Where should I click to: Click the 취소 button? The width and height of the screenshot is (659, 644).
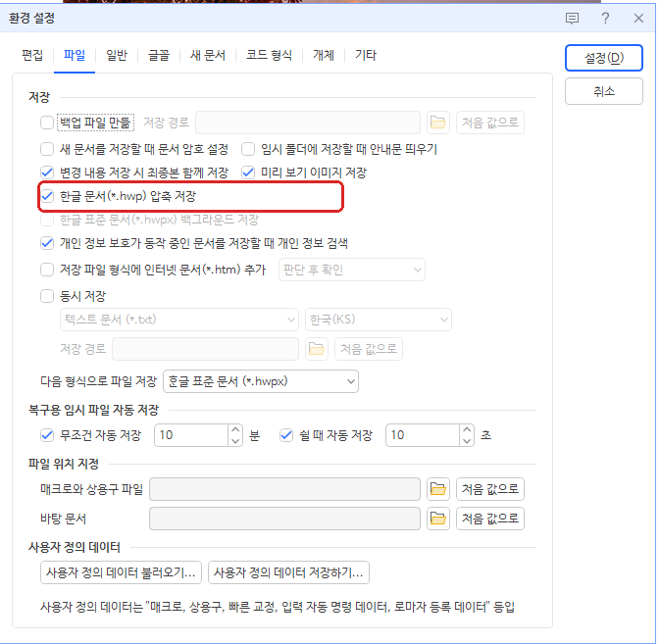coord(604,91)
